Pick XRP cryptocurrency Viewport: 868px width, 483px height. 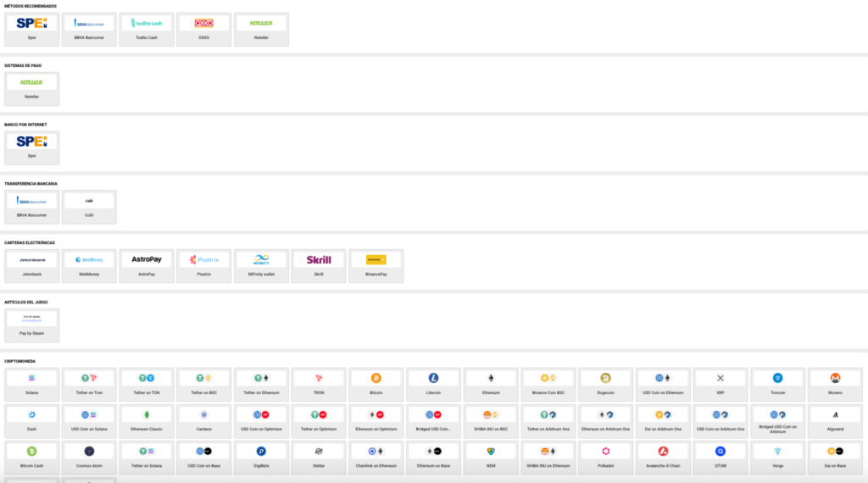coord(721,385)
